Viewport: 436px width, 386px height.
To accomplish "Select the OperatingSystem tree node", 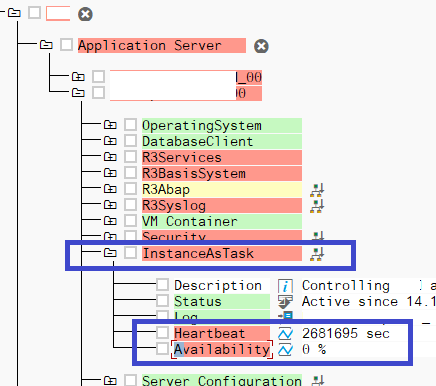I will 222,125.
